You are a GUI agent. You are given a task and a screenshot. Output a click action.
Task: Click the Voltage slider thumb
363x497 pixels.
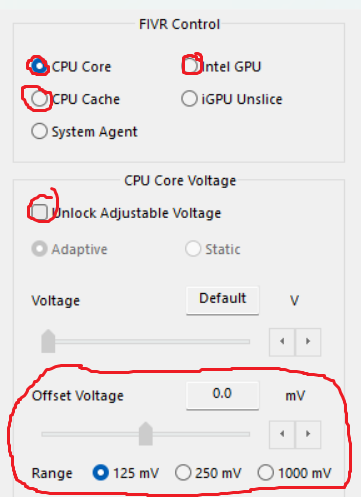48,341
